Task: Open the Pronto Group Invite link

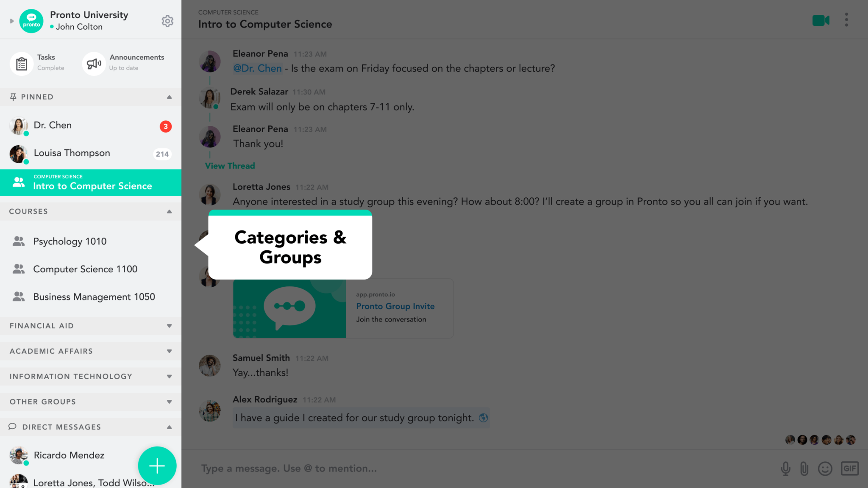Action: pyautogui.click(x=395, y=306)
